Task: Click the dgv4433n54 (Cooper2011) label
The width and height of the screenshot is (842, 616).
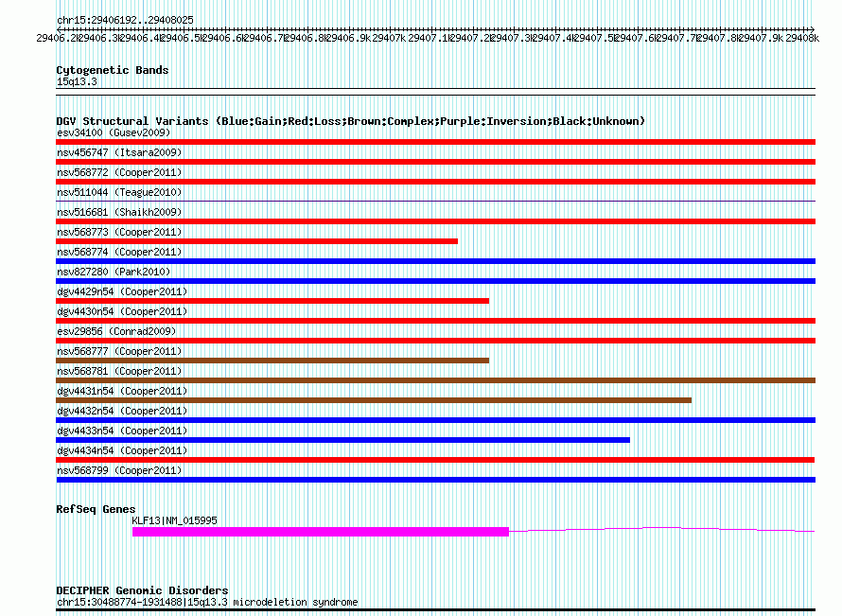Action: pyautogui.click(x=122, y=431)
